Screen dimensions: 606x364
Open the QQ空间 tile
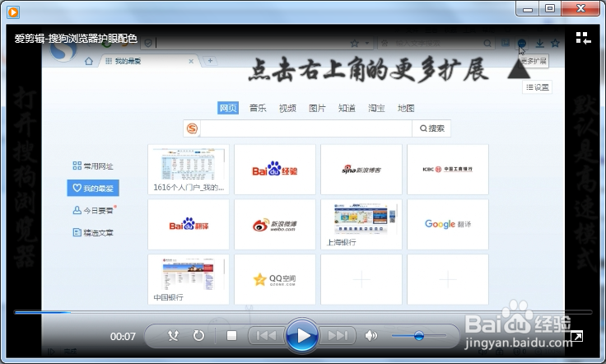275,279
